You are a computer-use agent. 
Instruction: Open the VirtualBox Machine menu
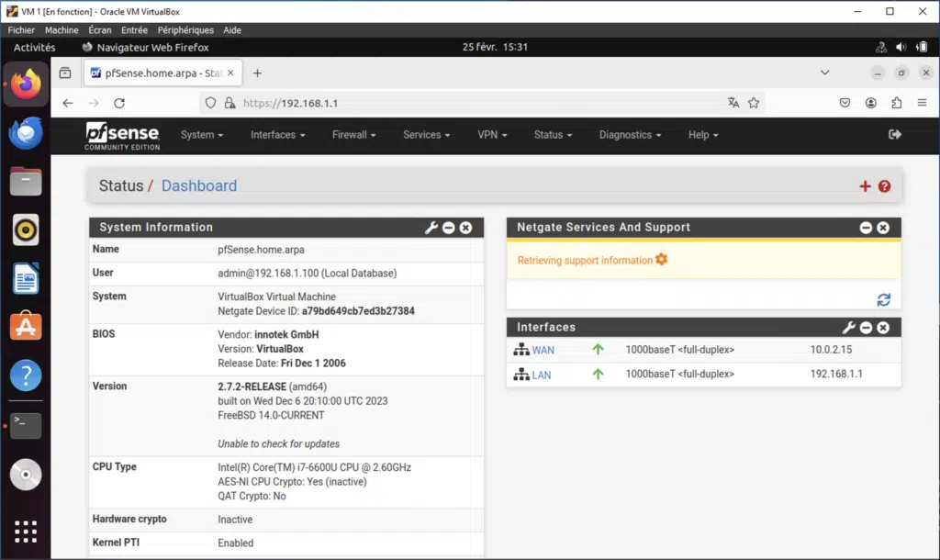62,29
